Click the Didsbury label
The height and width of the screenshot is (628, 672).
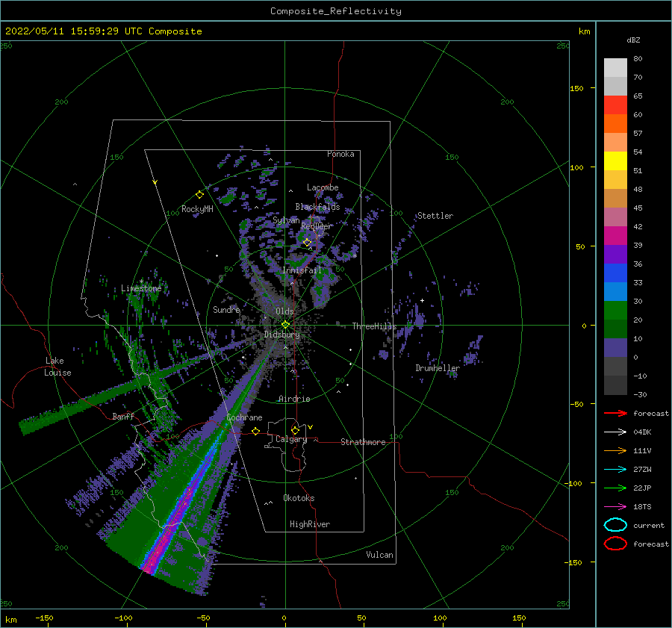[x=281, y=335]
